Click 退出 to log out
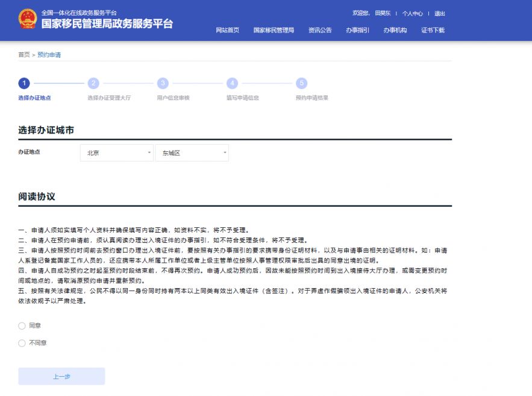 pos(440,13)
